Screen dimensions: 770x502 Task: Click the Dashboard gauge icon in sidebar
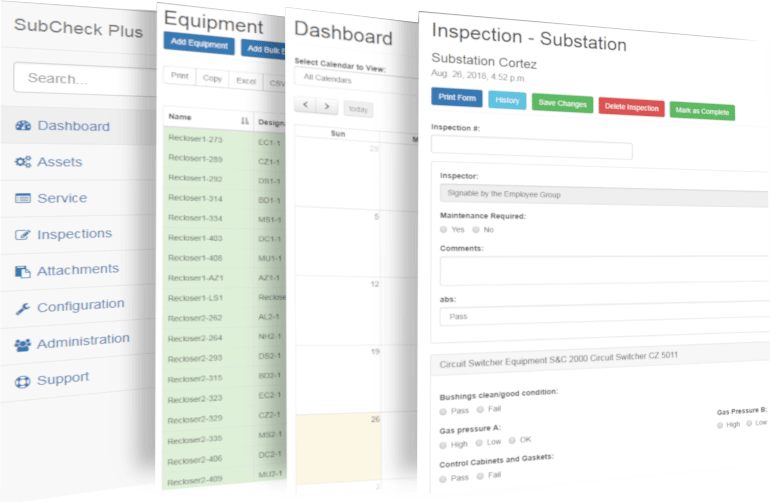(x=23, y=126)
